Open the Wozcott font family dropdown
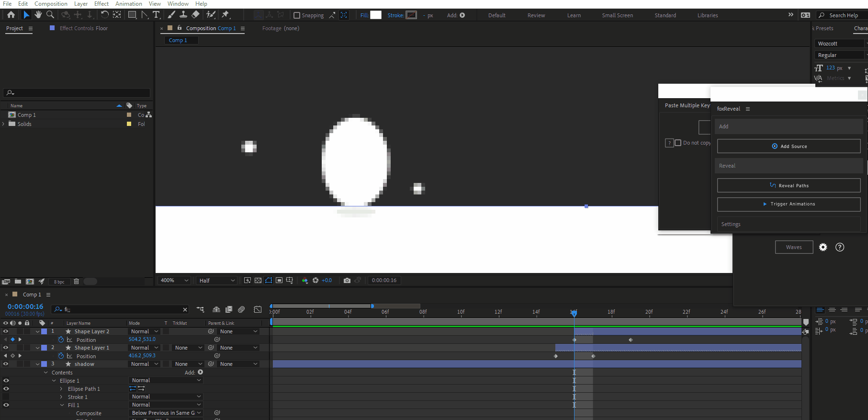Screen dimensions: 868x420 [x=841, y=44]
